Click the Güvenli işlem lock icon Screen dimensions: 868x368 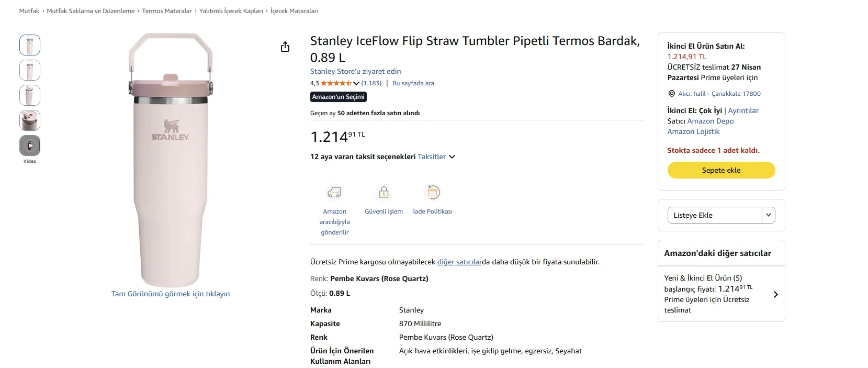tap(384, 192)
